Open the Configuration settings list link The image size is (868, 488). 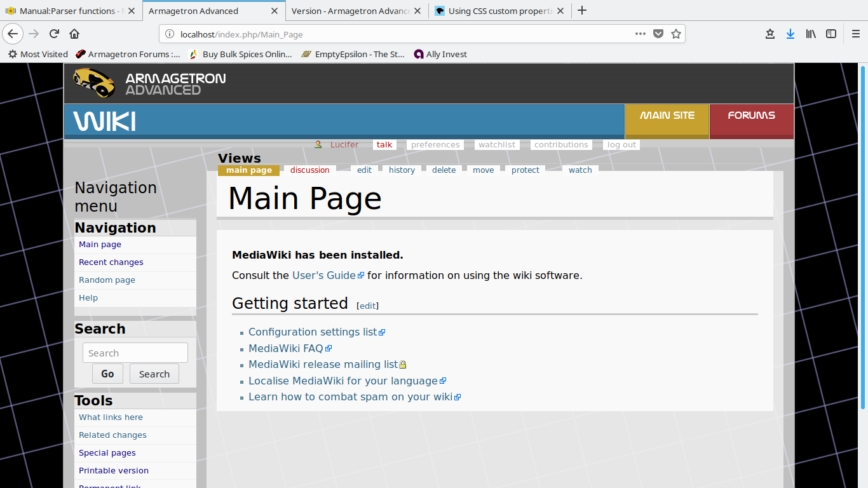click(x=312, y=332)
